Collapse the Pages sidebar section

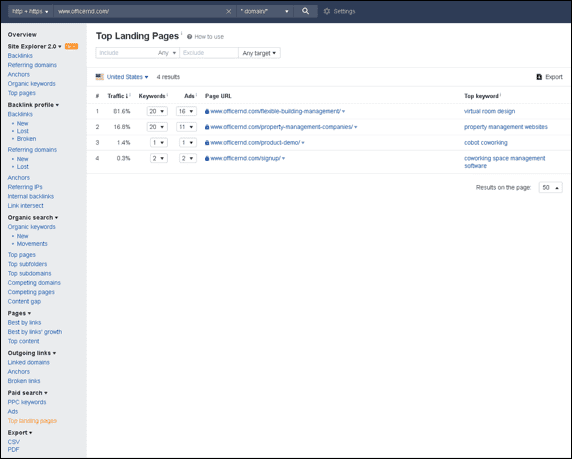[x=19, y=313]
